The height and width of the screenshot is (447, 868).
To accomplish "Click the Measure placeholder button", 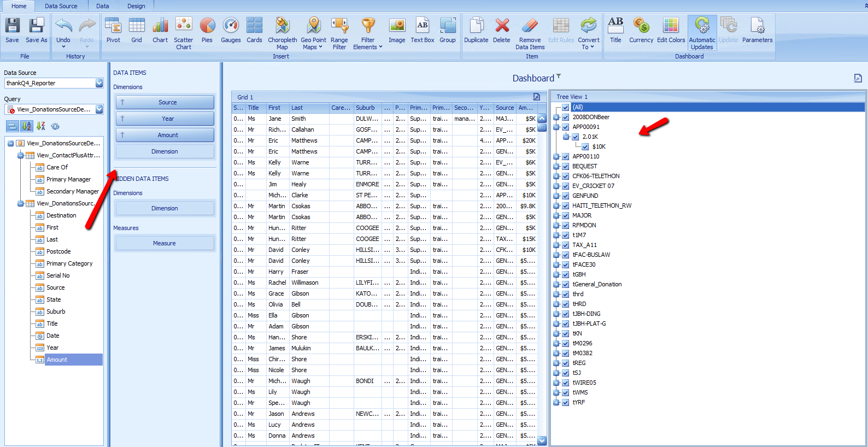I will click(165, 243).
